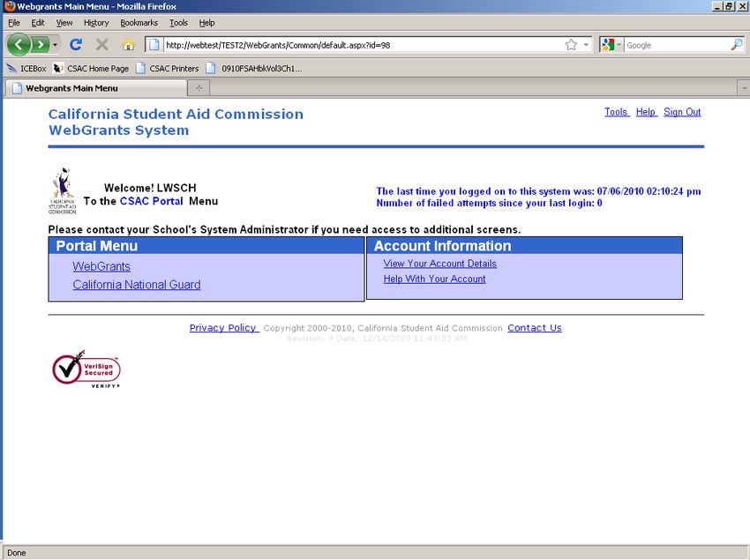Go to the Home page icon

(x=128, y=45)
